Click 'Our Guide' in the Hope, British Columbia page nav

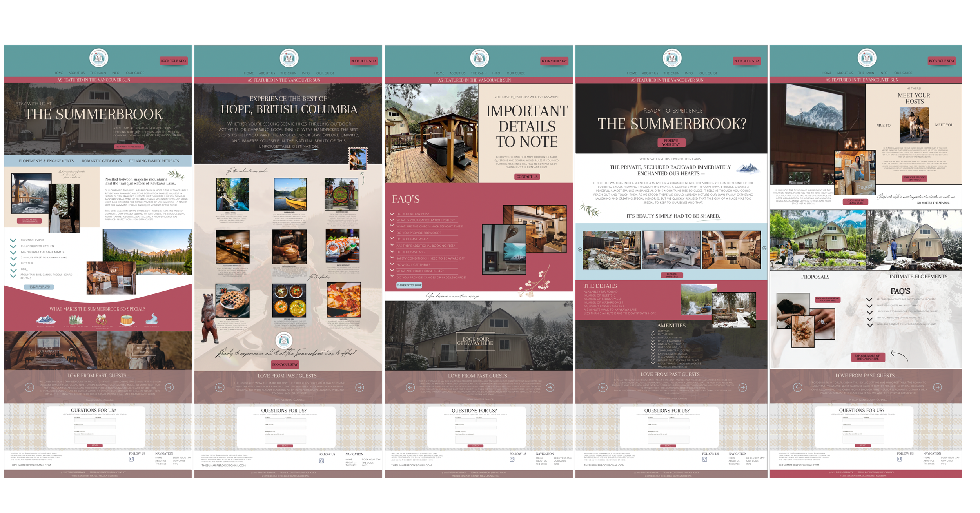click(x=325, y=73)
